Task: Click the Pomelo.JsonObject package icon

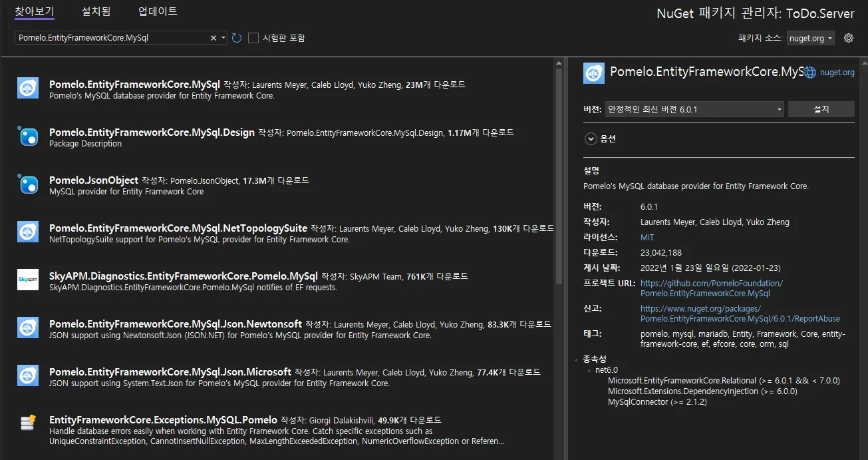Action: click(x=28, y=184)
